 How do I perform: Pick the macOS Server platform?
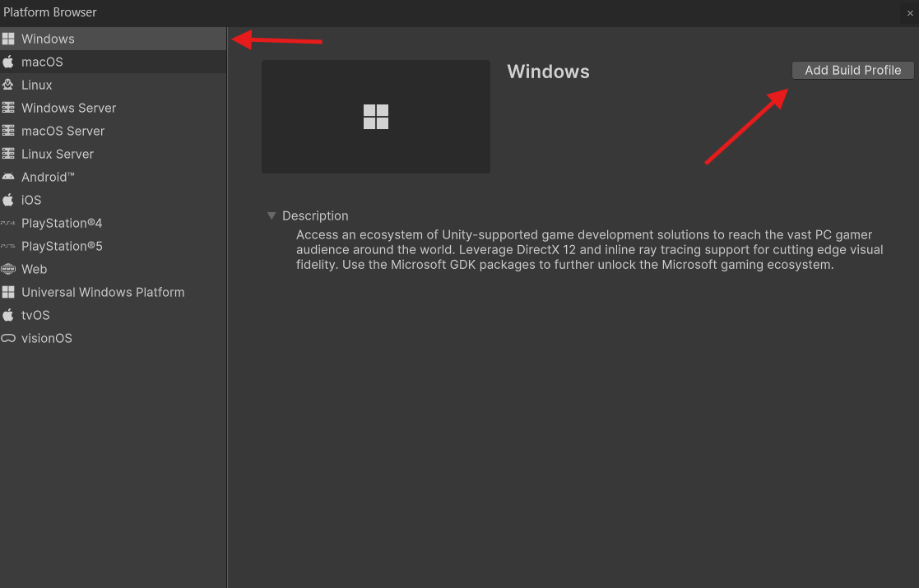(113, 131)
